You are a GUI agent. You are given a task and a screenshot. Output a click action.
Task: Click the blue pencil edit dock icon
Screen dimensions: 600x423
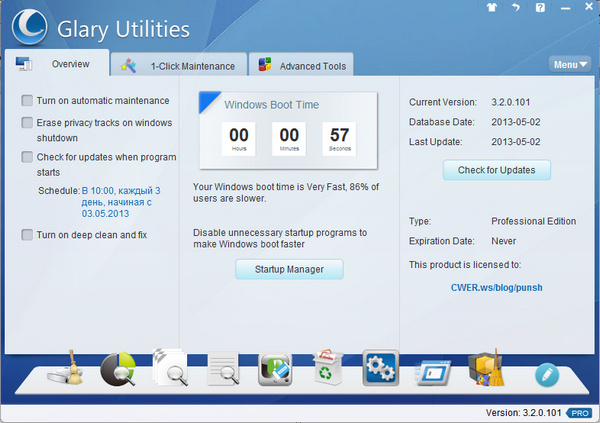(x=545, y=374)
